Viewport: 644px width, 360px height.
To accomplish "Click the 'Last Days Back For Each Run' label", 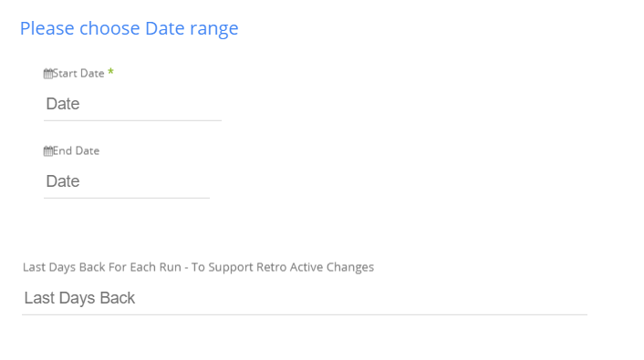I will [x=102, y=267].
